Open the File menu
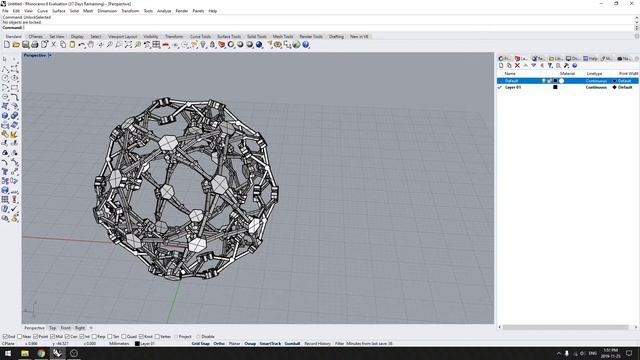This screenshot has width=640, height=360. [5, 11]
